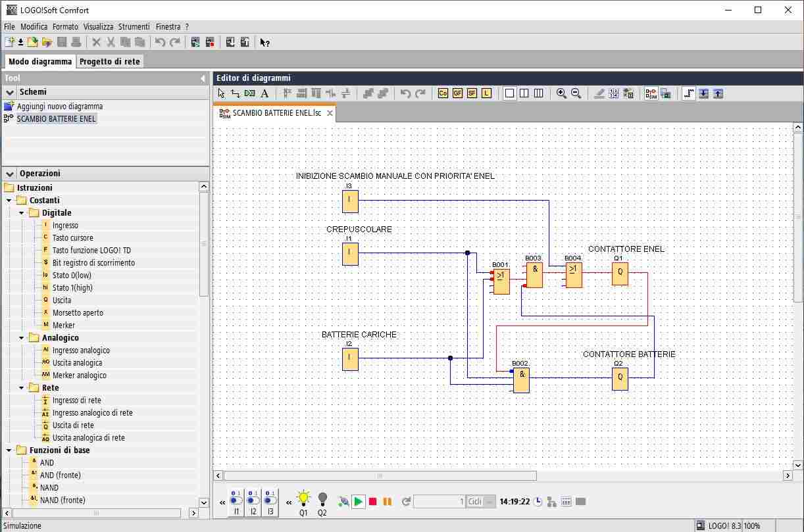Click the simulation cycles input field
Viewport: 804px width, 532px height.
[x=440, y=502]
